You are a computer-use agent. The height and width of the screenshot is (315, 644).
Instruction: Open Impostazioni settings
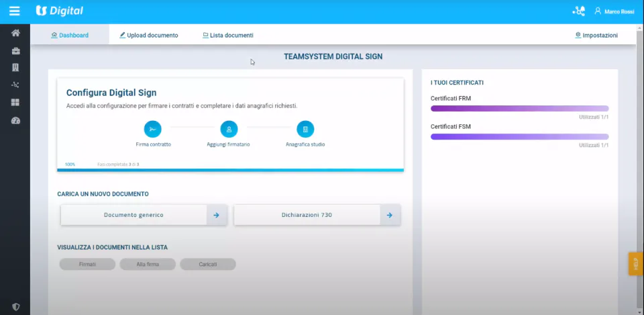tap(596, 36)
